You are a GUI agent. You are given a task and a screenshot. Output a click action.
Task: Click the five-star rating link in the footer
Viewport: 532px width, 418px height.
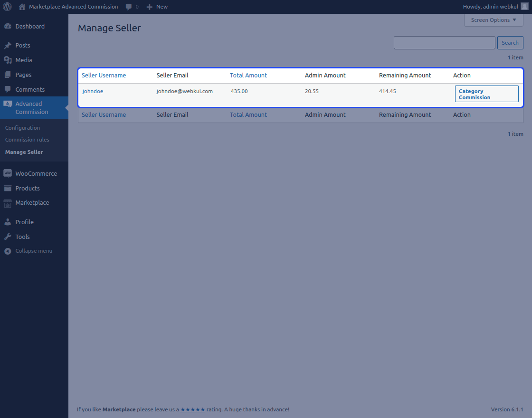[193, 409]
